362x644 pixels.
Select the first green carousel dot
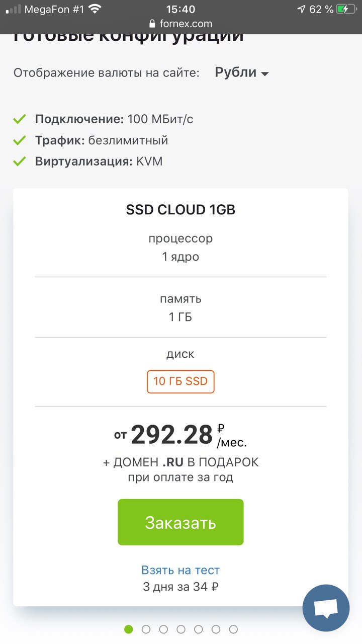pyautogui.click(x=129, y=629)
